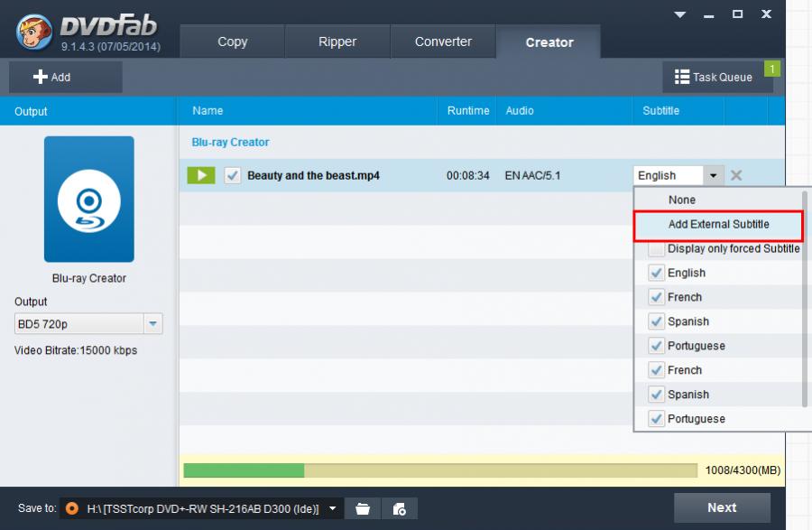Click the H:\ TSSTcorp drive path field

coord(203,508)
